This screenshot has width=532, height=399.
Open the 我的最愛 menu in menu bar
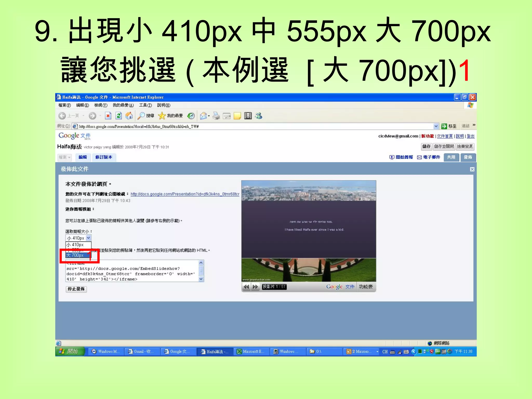click(x=123, y=105)
